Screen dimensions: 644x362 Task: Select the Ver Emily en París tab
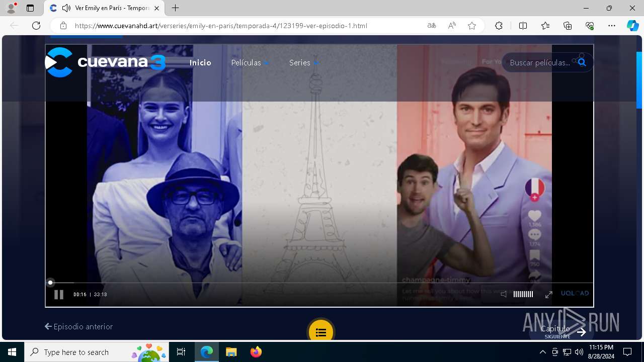click(104, 8)
